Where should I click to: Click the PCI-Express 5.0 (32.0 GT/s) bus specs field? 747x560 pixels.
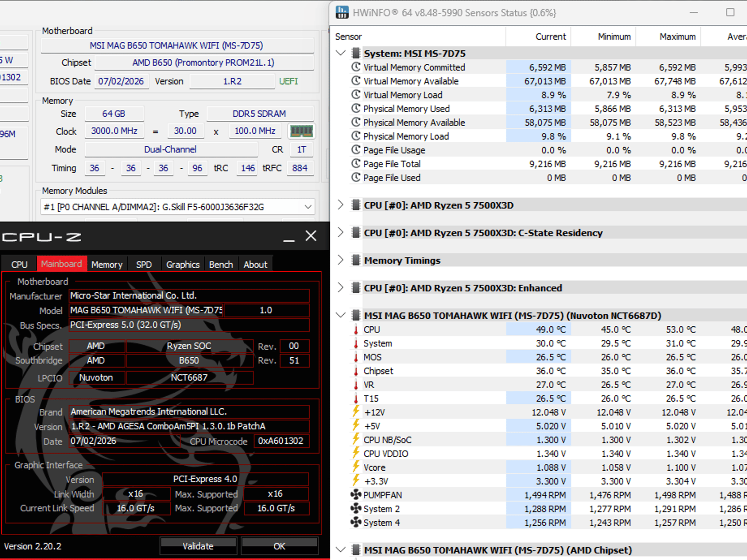[189, 325]
